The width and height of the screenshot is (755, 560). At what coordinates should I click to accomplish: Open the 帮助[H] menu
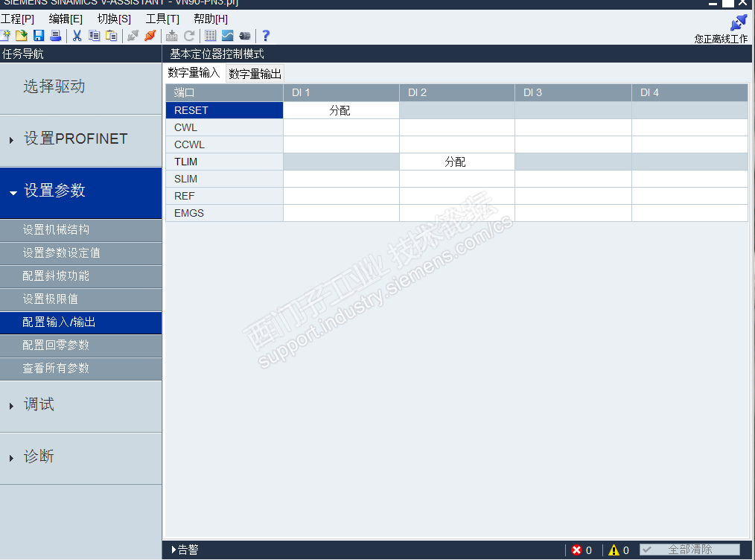pos(211,19)
